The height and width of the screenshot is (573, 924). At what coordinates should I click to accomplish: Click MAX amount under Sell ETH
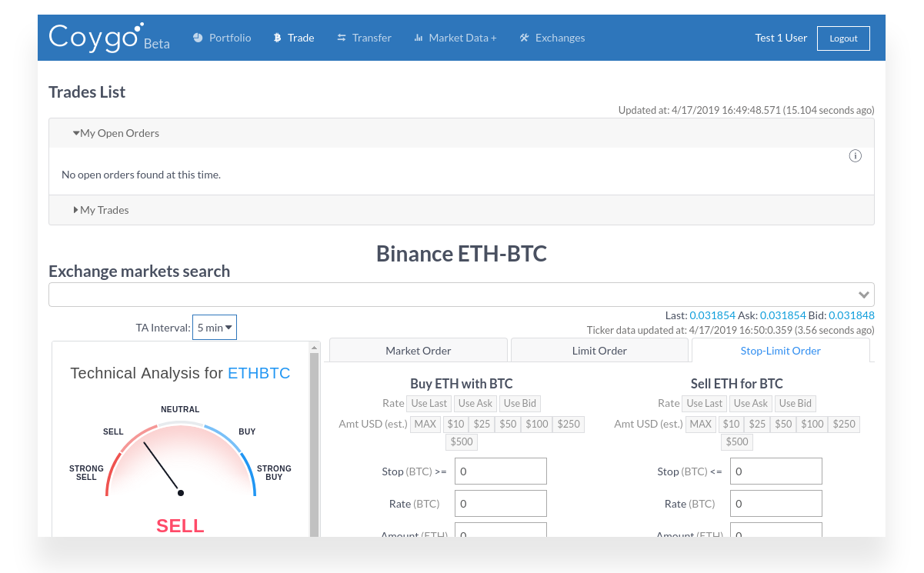tap(701, 424)
